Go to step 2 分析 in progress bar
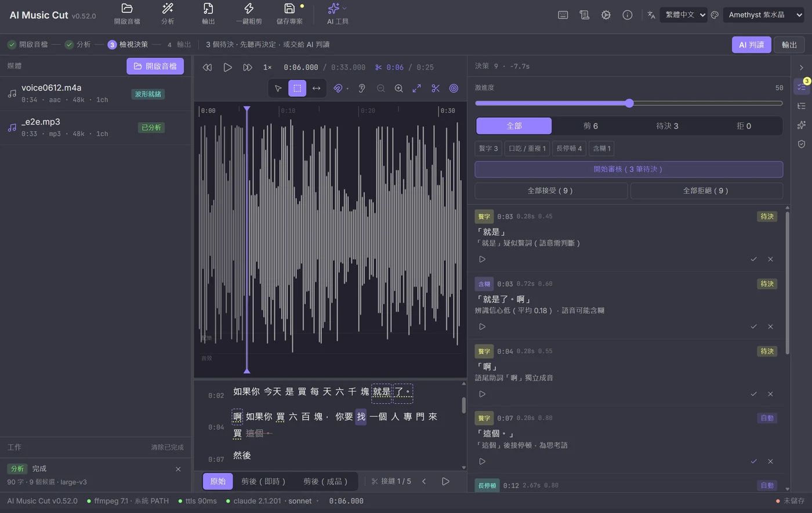This screenshot has width=812, height=513. click(x=78, y=45)
